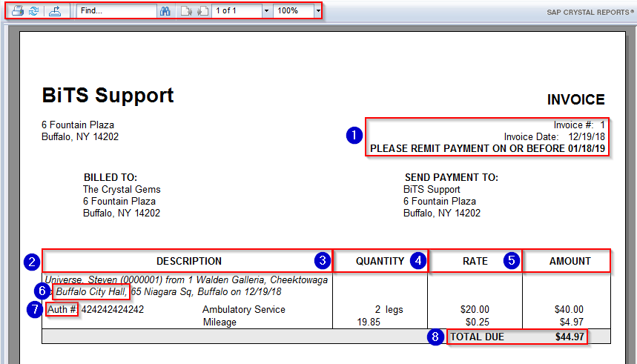Click the $40.00 amount value
637x364 pixels.
570,310
